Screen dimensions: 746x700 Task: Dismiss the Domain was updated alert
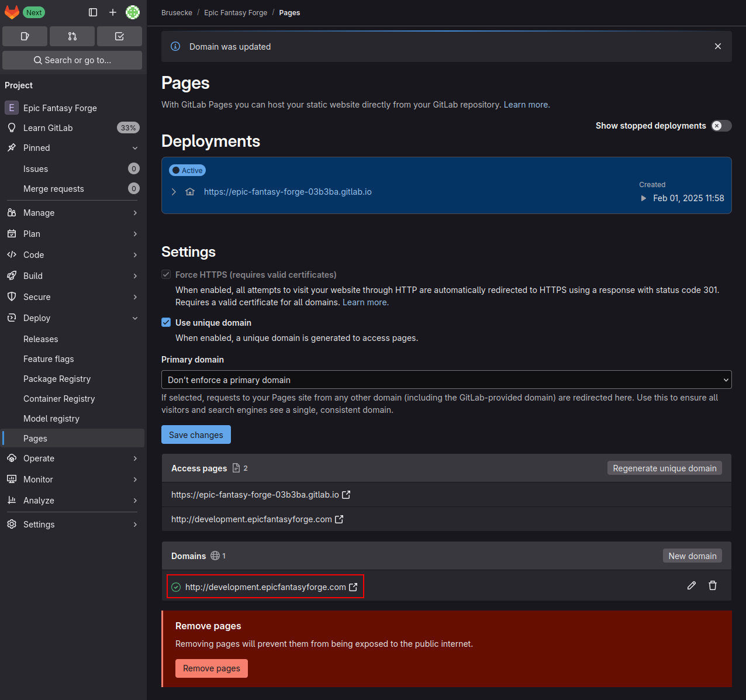click(x=718, y=46)
